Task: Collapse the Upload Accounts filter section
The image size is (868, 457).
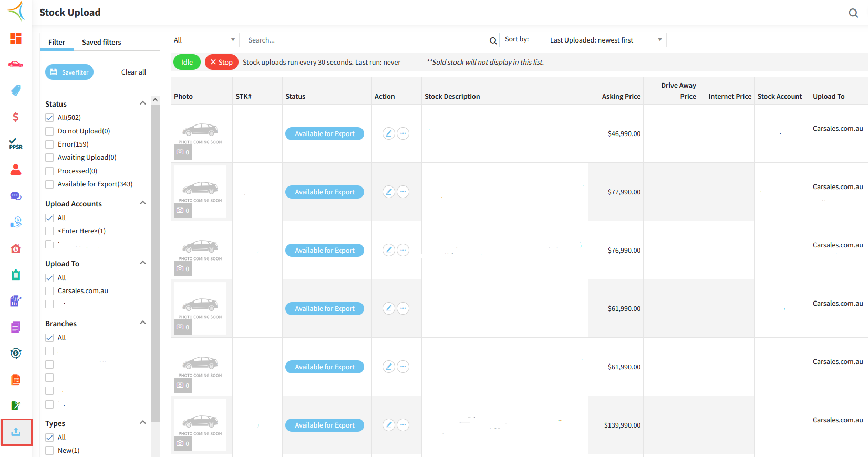Action: coord(142,203)
